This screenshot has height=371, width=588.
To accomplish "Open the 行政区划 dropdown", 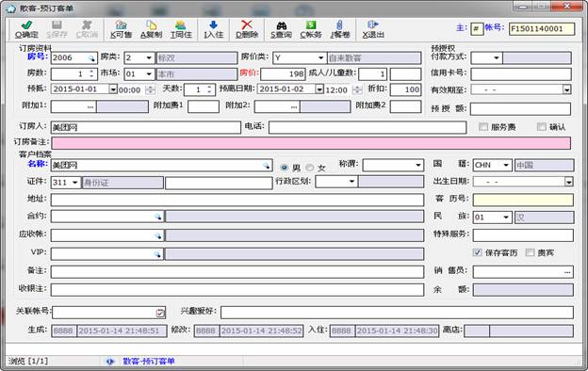I will click(351, 182).
